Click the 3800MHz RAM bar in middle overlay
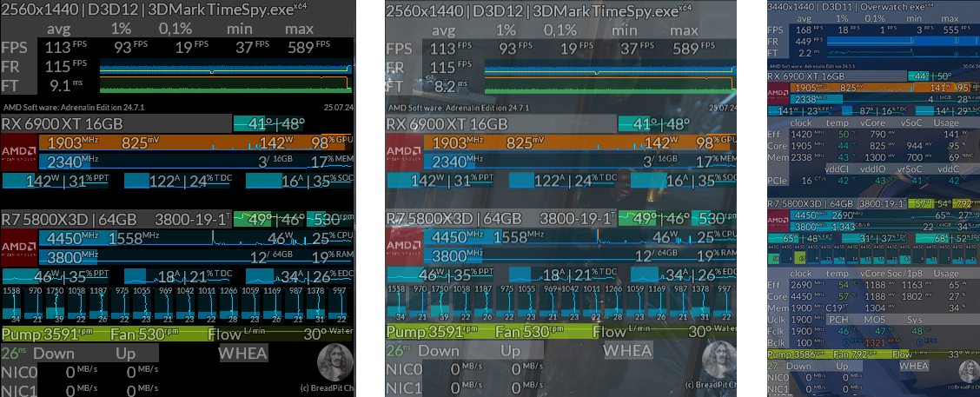This screenshot has height=397, width=980. [580, 257]
